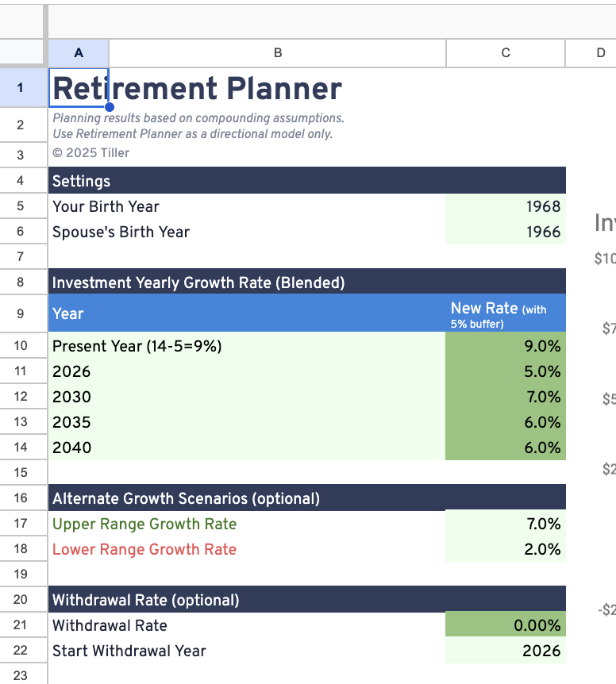
Task: Click the select-all corner box
Action: point(21,52)
